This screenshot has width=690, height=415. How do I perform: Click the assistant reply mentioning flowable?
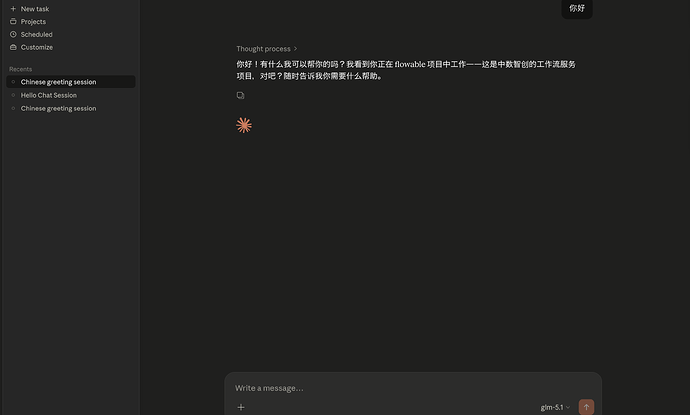tap(406, 70)
